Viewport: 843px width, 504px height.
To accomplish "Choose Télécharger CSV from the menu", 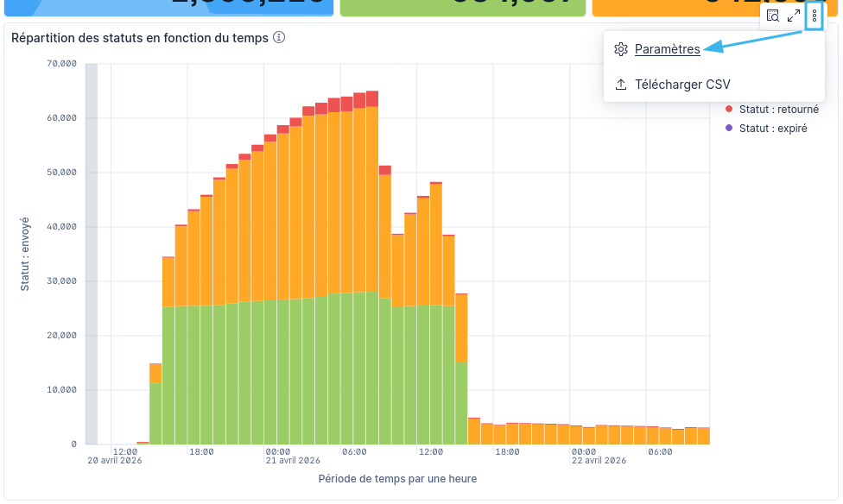I will tap(682, 85).
